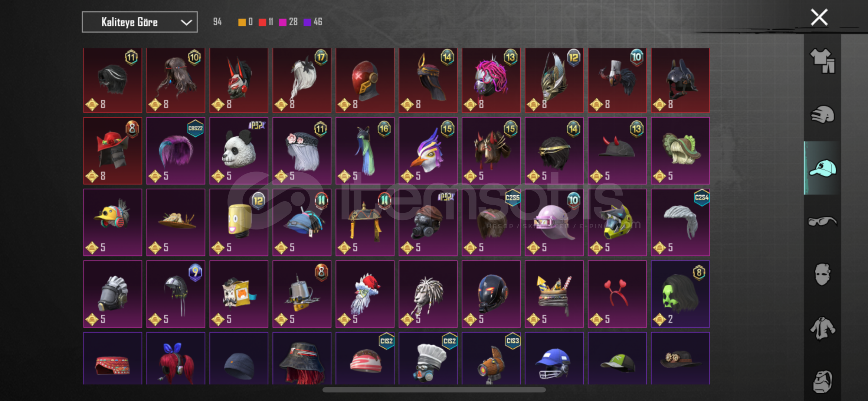Select the jacket category icon

[822, 328]
